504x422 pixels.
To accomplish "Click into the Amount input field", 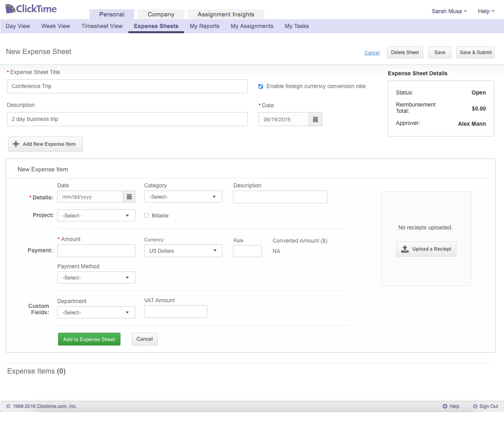I will point(96,251).
